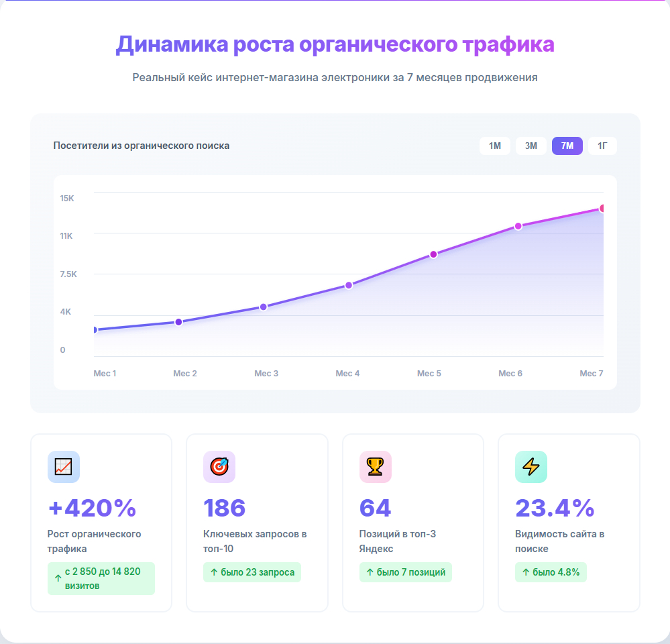Click the 'Мес 2' x-axis label
Screen dimensions: 670x644
click(185, 374)
